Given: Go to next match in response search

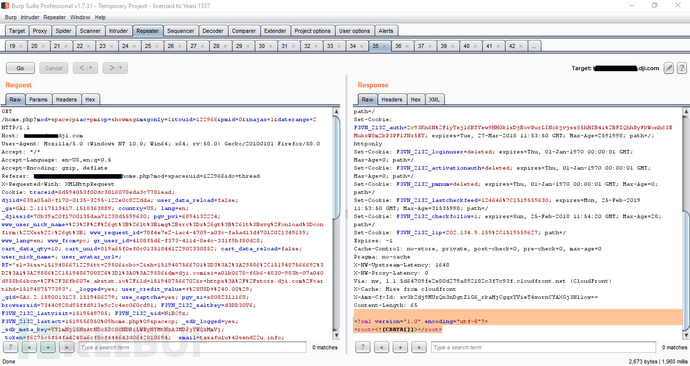Looking at the screenshot, I should pos(418,347).
